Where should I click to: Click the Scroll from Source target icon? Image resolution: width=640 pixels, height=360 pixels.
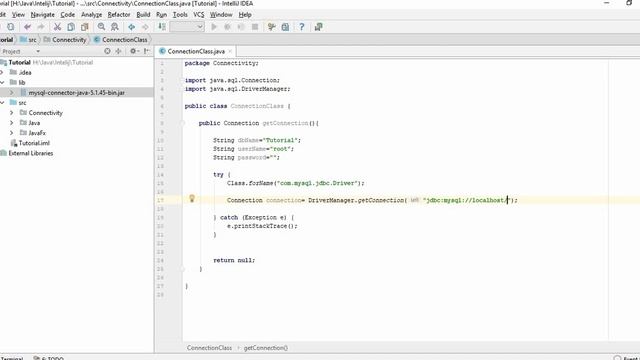(x=107, y=51)
